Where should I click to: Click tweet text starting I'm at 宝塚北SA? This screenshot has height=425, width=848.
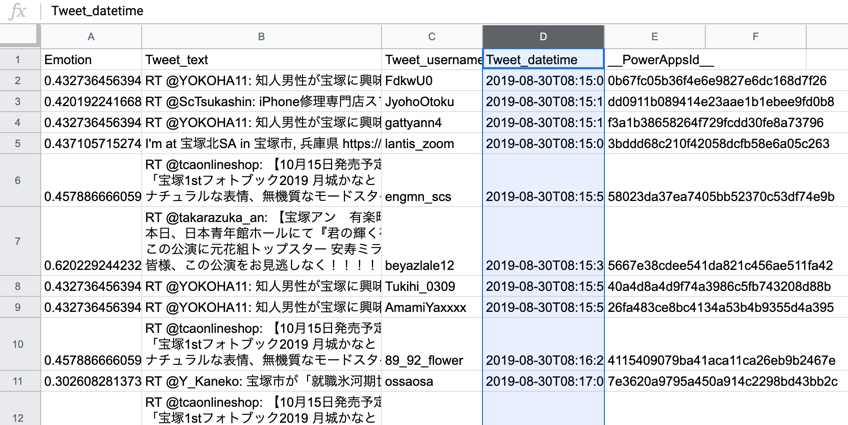coord(262,144)
